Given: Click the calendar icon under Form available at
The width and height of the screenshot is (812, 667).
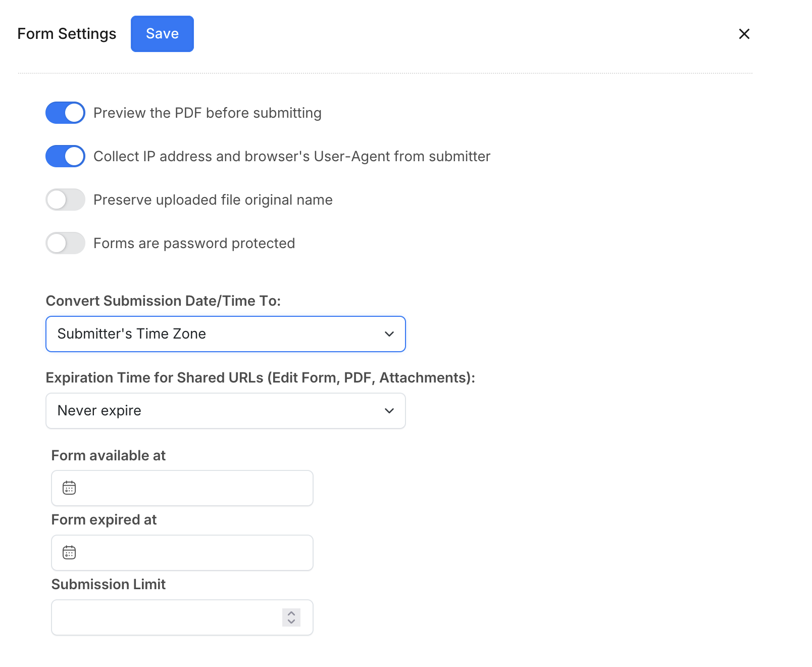Looking at the screenshot, I should coord(69,488).
